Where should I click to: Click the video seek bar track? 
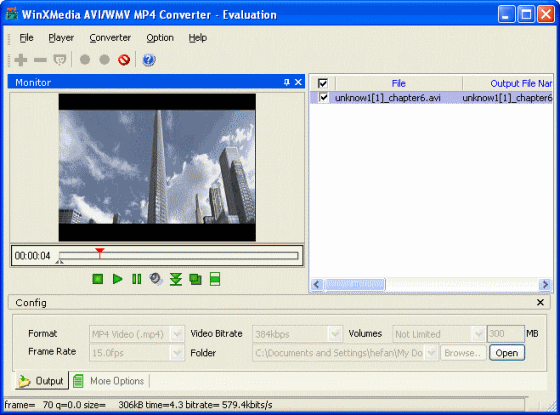pyautogui.click(x=179, y=256)
